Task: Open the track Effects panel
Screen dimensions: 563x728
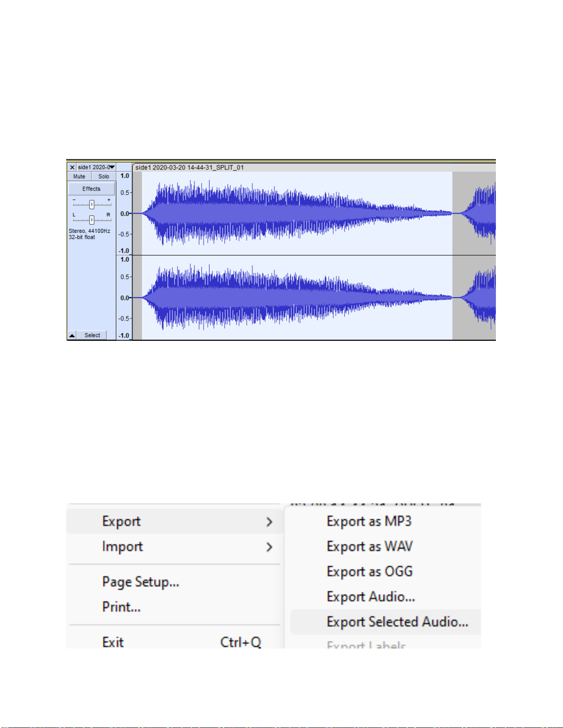Action: click(91, 189)
